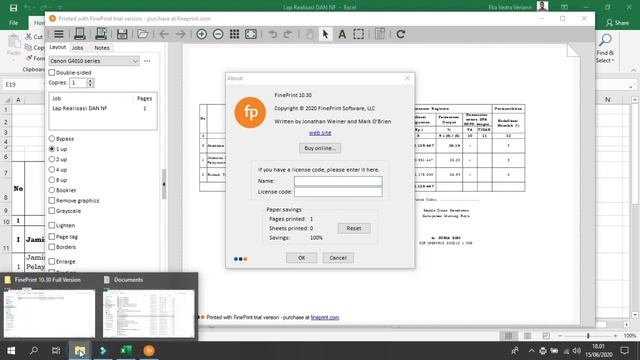Click the thumbnail grid view icon

point(234,34)
